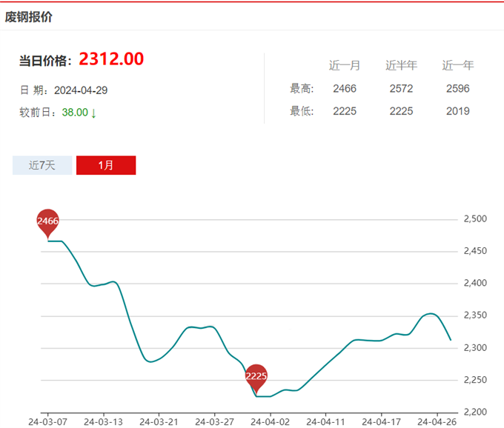Click the 24-04-11 x-axis date label
Viewport: 504px width, 428px height.
coord(325,421)
